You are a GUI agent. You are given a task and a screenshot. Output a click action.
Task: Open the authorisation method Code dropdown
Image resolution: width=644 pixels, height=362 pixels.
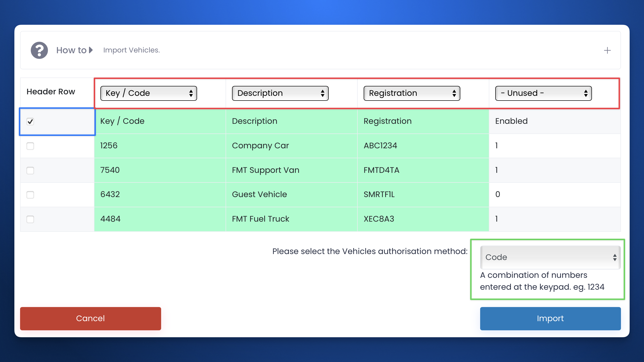[550, 257]
